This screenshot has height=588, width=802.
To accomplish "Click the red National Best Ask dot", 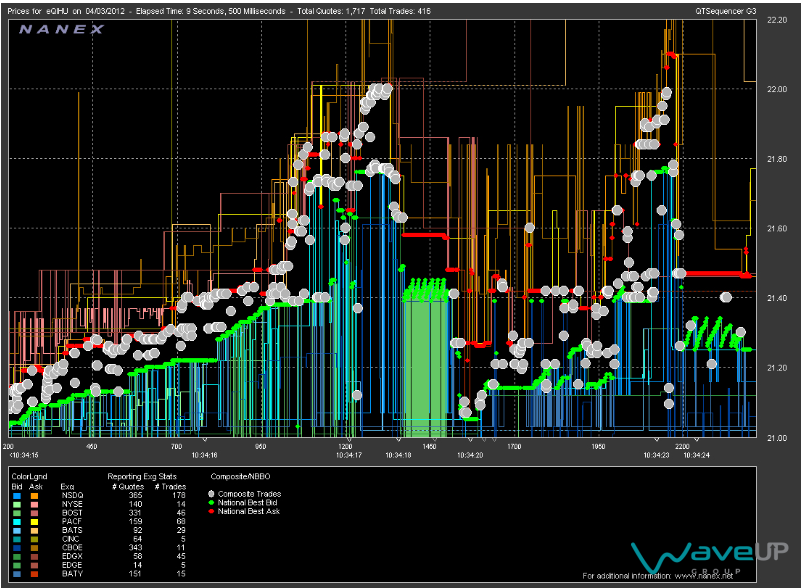I will (x=211, y=511).
